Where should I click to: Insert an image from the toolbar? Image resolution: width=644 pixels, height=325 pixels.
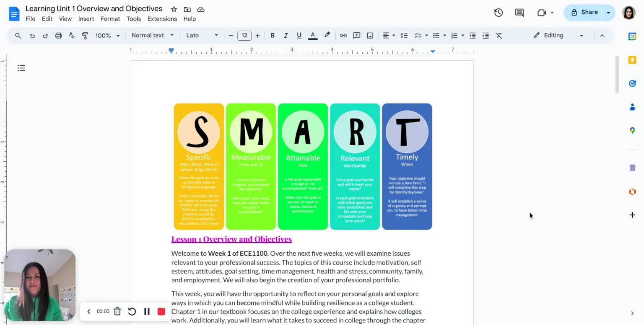click(x=370, y=36)
